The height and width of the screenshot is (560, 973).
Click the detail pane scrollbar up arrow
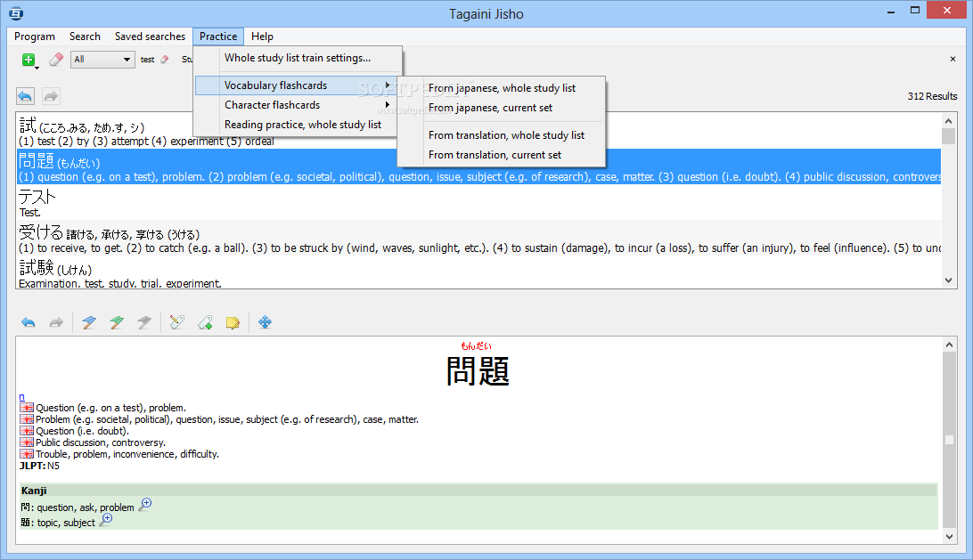pyautogui.click(x=950, y=345)
